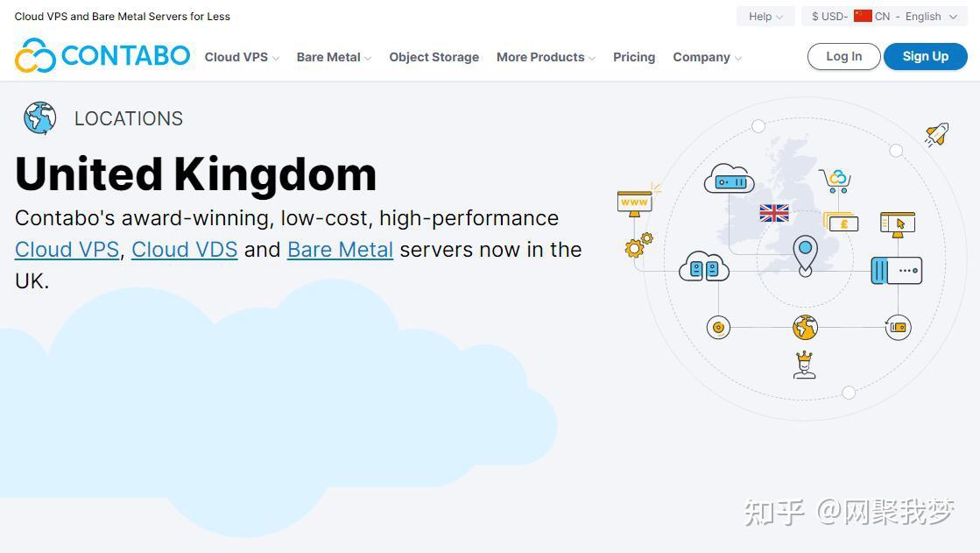This screenshot has height=553, width=980.
Task: Click the Locations globe icon
Action: point(40,117)
